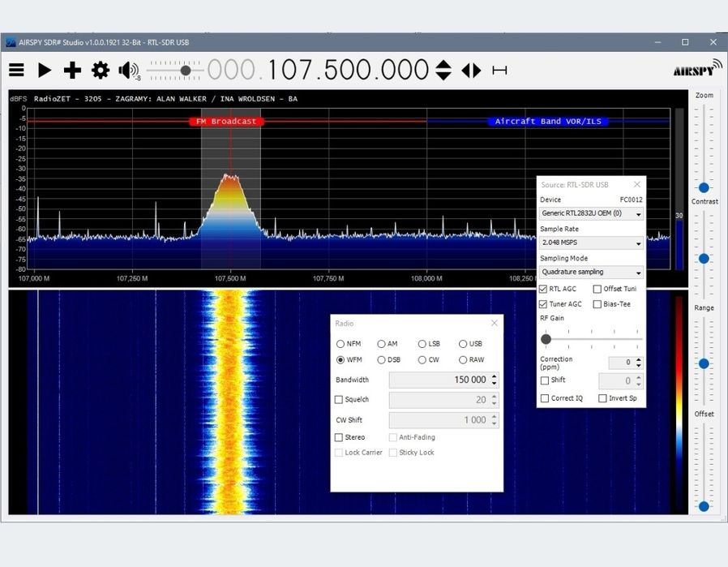The image size is (728, 567).
Task: Click the center tuning bracket icon
Action: pos(499,71)
